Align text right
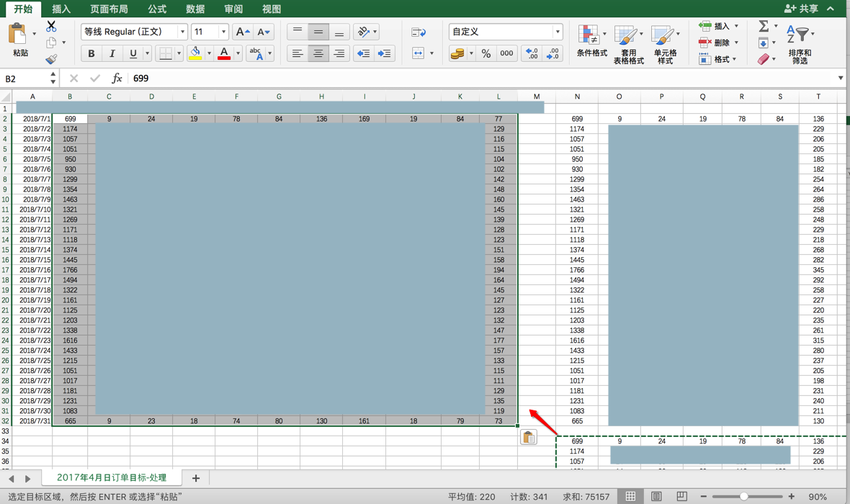 pyautogui.click(x=339, y=53)
